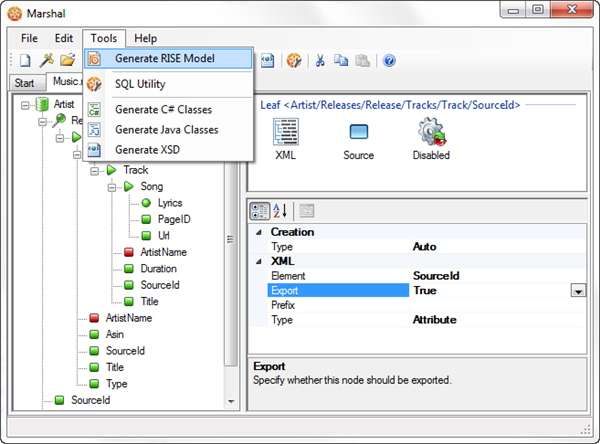600x444 pixels.
Task: Click the Open folder toolbar icon
Action: pos(68,60)
